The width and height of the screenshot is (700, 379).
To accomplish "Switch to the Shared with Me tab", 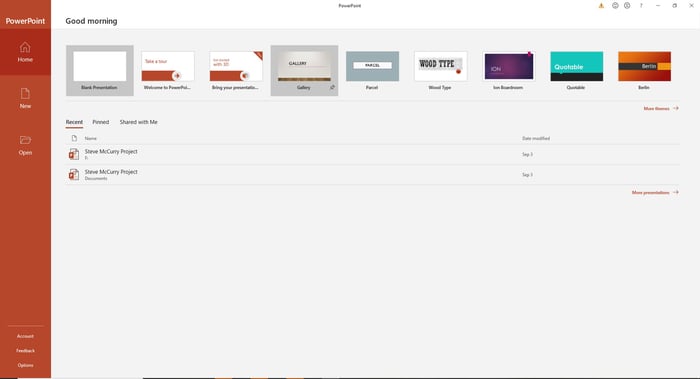I will (x=138, y=122).
